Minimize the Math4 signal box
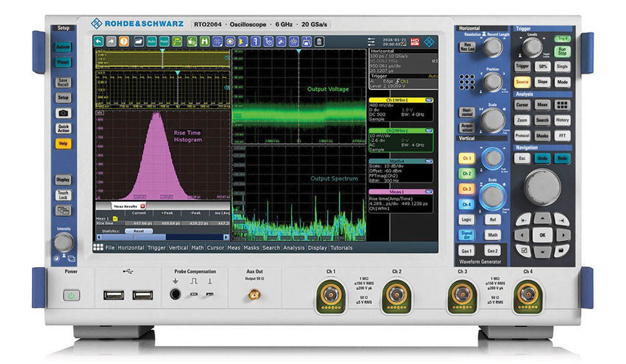 [429, 161]
